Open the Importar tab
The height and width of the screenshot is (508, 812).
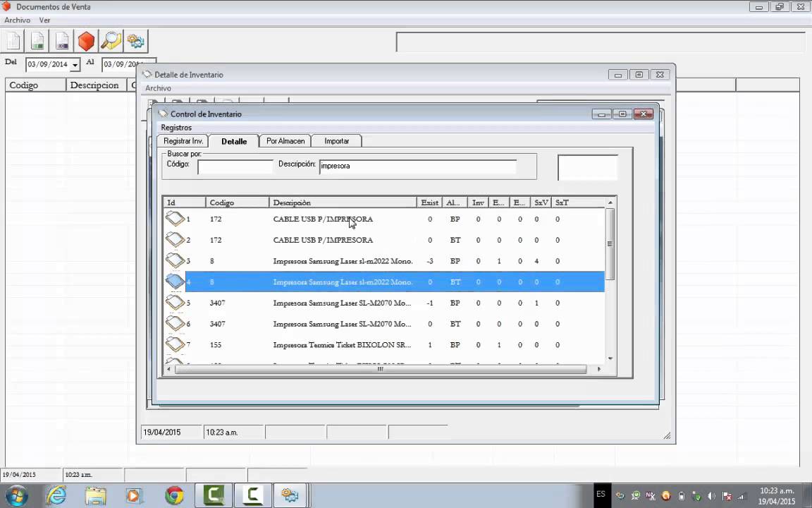coord(337,141)
